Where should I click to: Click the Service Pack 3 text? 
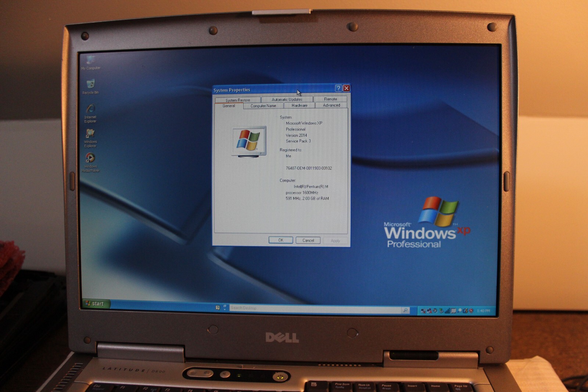click(x=298, y=141)
